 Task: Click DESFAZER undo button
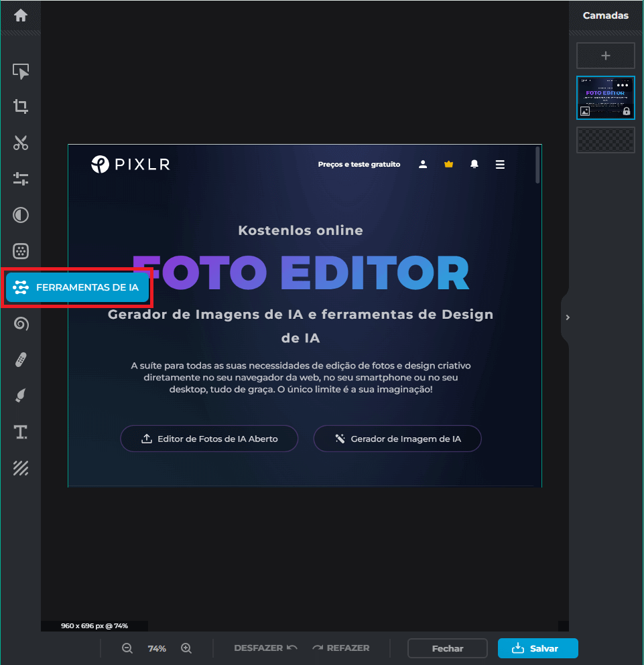click(x=265, y=648)
